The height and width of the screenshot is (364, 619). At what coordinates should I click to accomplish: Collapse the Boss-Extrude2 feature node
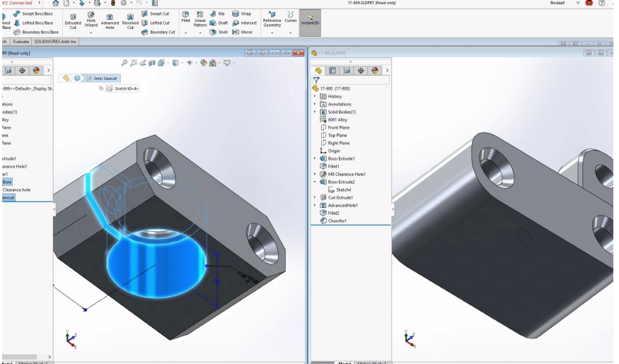315,182
